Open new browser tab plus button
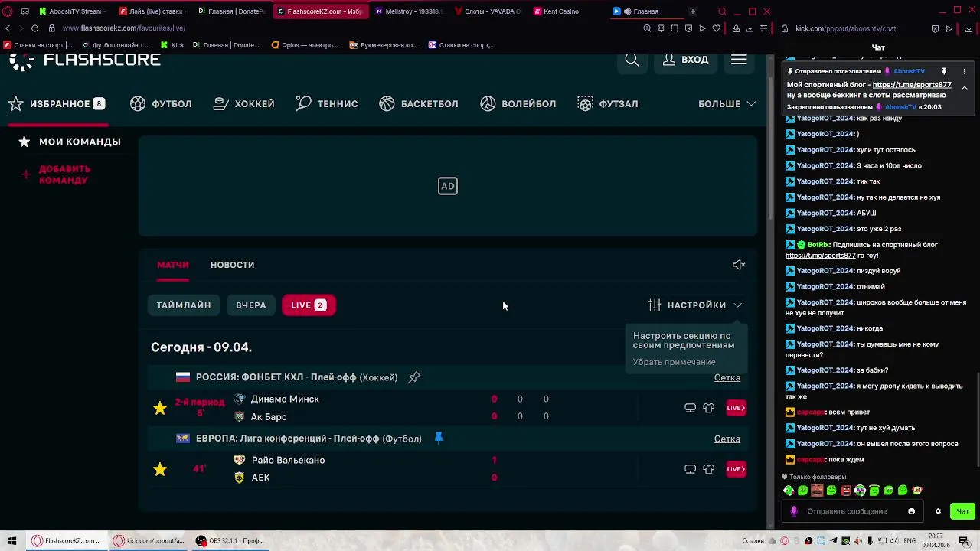980x551 pixels. tap(692, 11)
